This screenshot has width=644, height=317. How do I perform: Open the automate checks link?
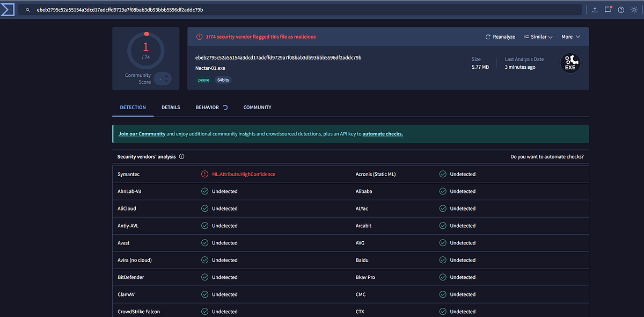(383, 134)
